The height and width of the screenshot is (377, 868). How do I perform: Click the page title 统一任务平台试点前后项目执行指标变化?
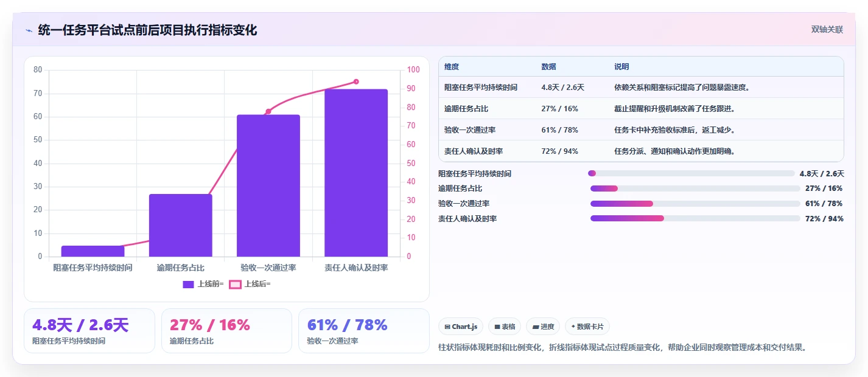click(147, 30)
